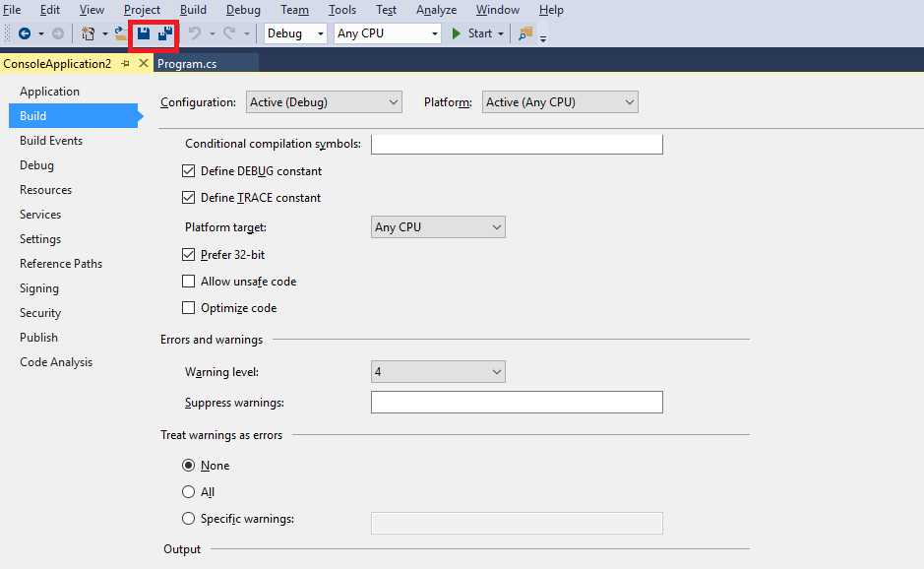924x569 pixels.
Task: Open the Configuration Active (Debug) dropdown
Action: (324, 102)
